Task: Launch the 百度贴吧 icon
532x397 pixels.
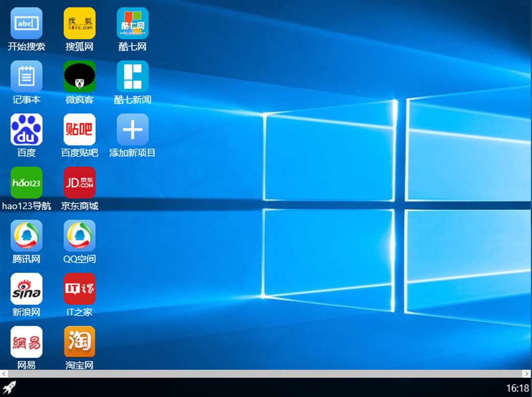Action: [79, 129]
